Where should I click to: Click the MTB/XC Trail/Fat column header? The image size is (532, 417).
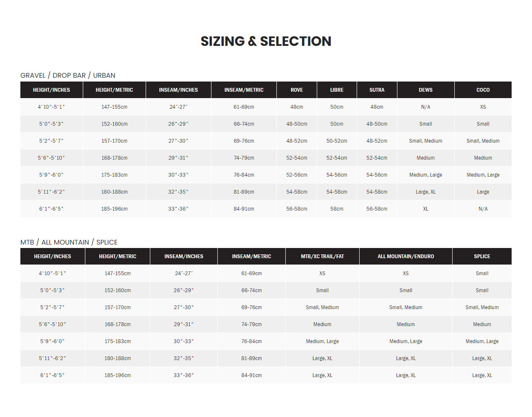(x=322, y=256)
